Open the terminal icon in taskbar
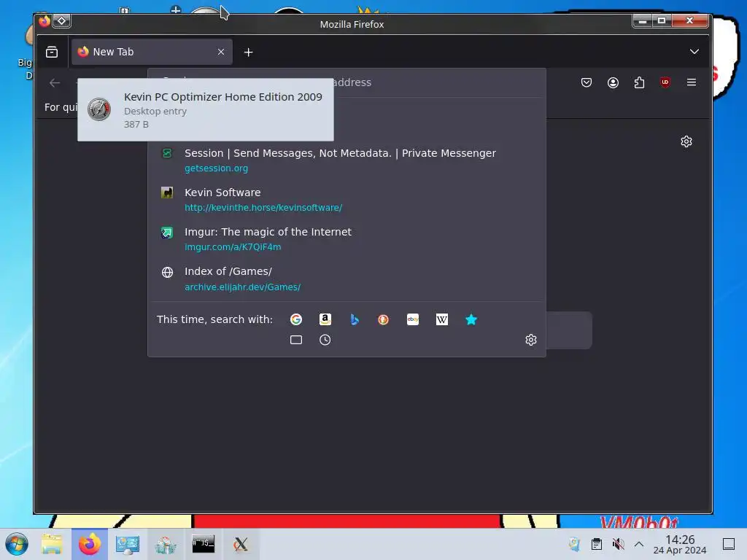The image size is (747, 560). [x=204, y=544]
